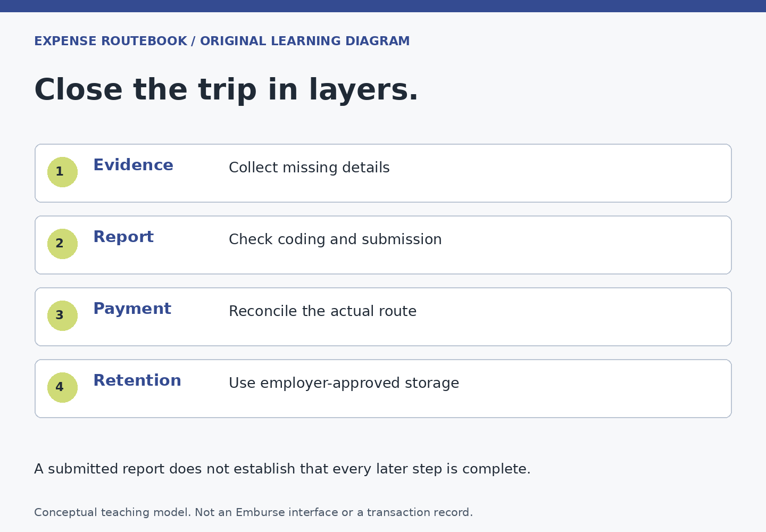
Task: Click the 'Conceptual teaching model' disclaimer
Action: tap(253, 512)
